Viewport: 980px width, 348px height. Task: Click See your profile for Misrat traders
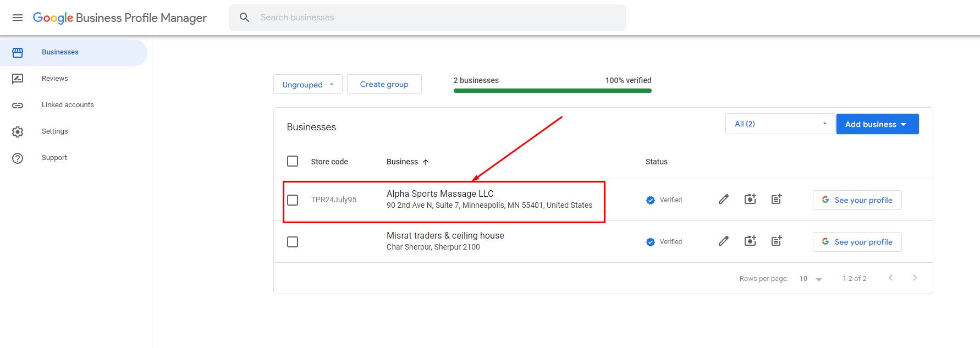857,242
